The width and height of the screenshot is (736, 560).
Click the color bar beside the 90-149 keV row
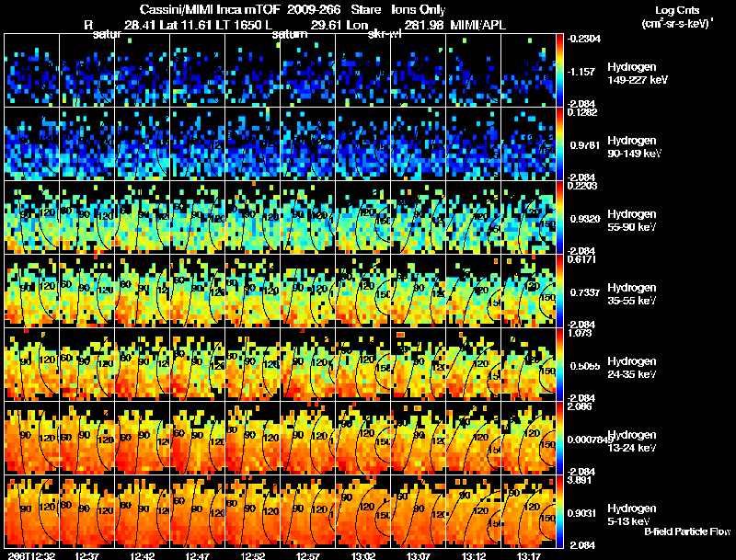[559, 144]
